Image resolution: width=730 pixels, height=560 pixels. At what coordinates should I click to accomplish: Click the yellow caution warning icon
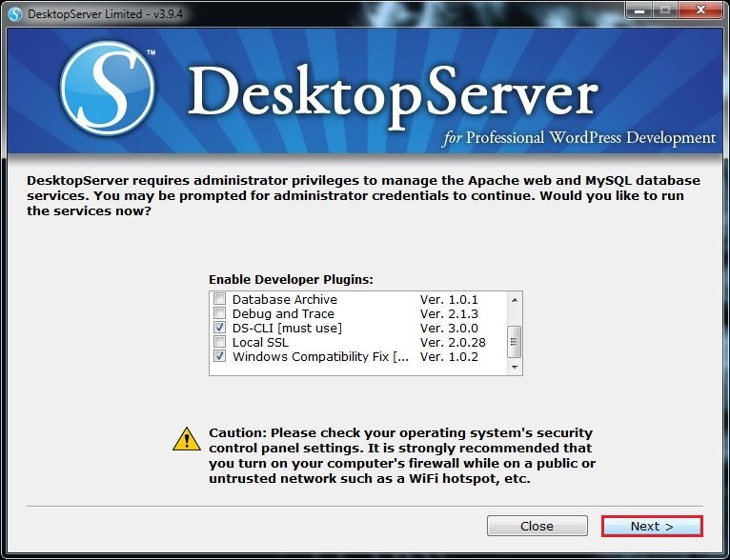pos(187,440)
